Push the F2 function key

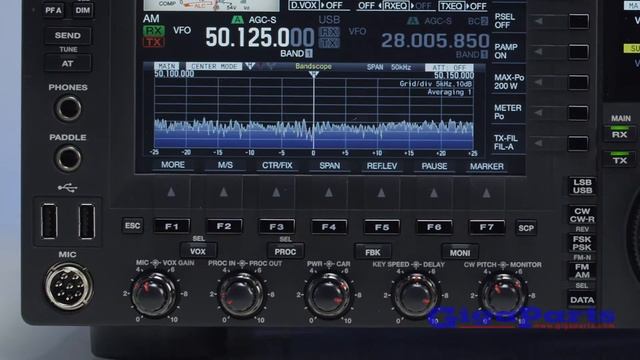(224, 226)
